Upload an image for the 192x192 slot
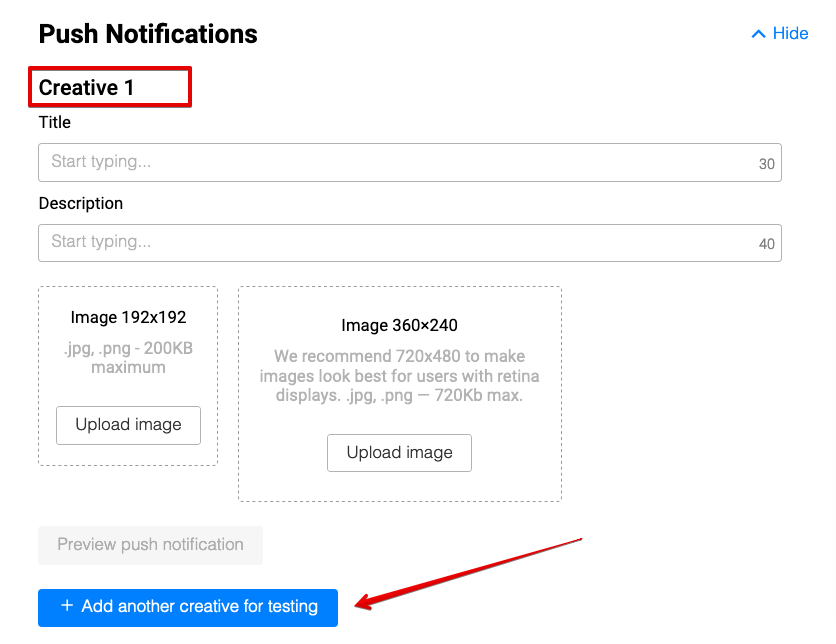 coord(128,425)
